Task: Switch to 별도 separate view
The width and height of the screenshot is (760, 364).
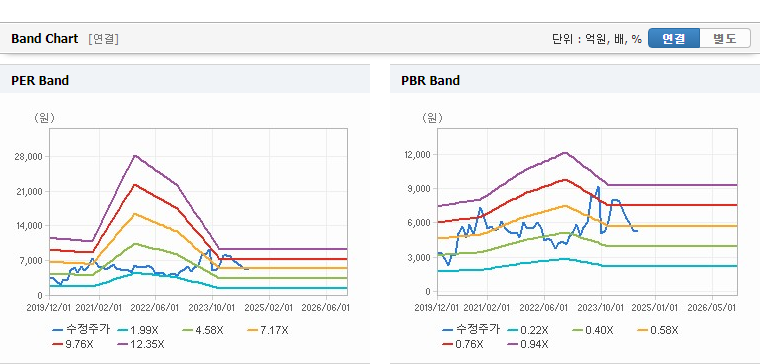Action: pos(725,38)
